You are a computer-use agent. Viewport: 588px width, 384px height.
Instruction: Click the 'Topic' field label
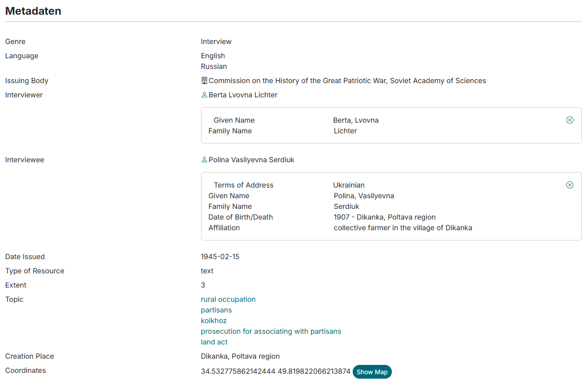click(14, 299)
